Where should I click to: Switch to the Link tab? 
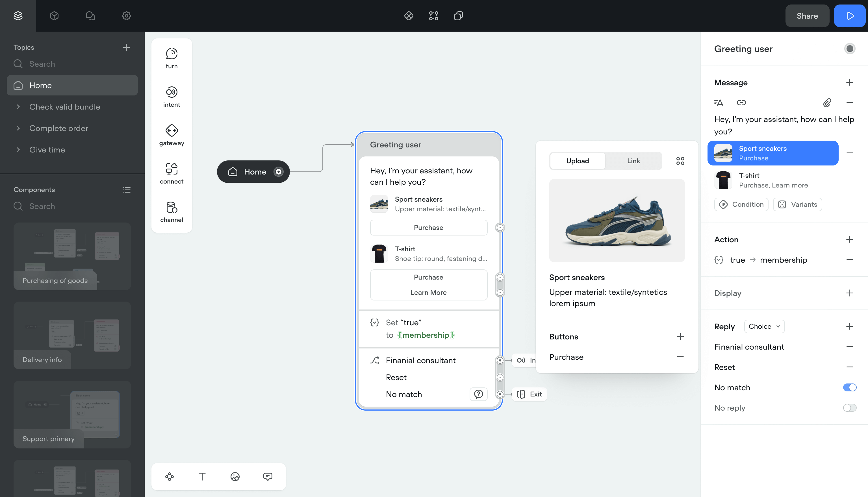[x=633, y=161]
